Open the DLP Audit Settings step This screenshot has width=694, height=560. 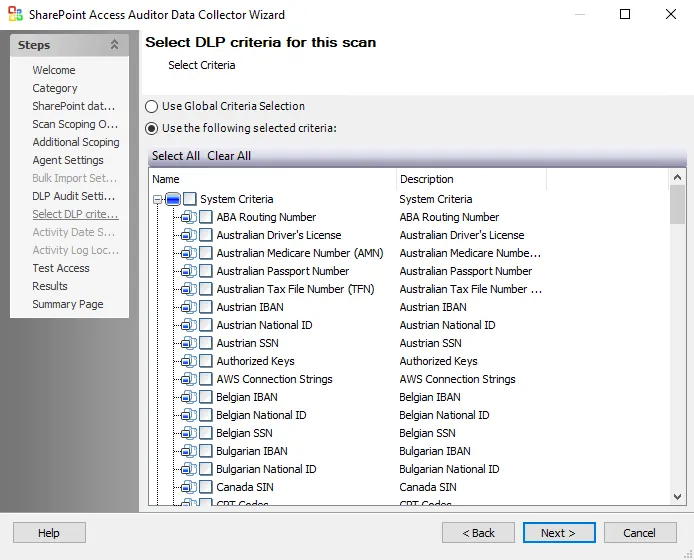pos(73,196)
